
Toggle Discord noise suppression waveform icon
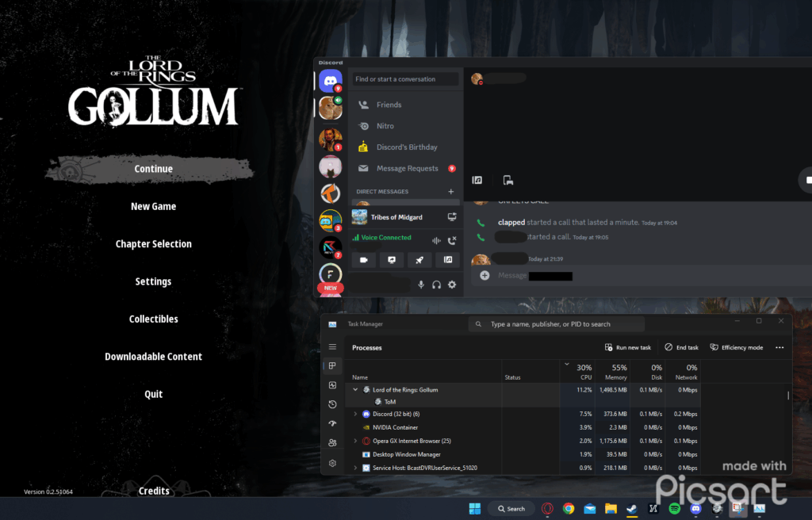coord(436,240)
